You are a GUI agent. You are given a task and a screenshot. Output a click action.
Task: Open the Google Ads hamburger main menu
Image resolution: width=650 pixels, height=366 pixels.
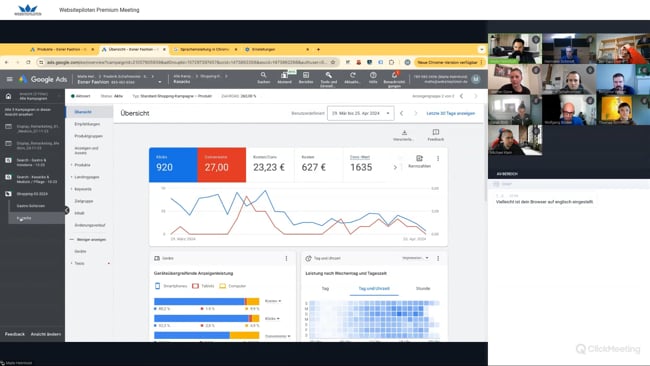coord(10,79)
